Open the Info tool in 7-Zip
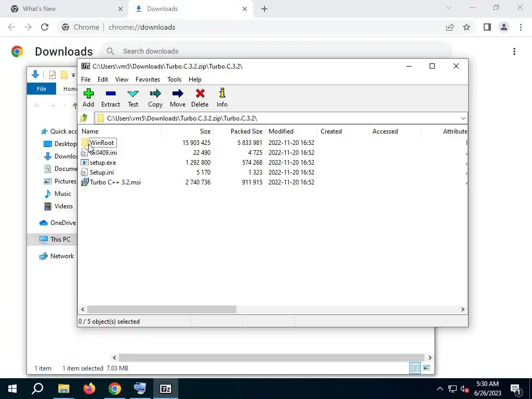The width and height of the screenshot is (532, 399). click(222, 98)
